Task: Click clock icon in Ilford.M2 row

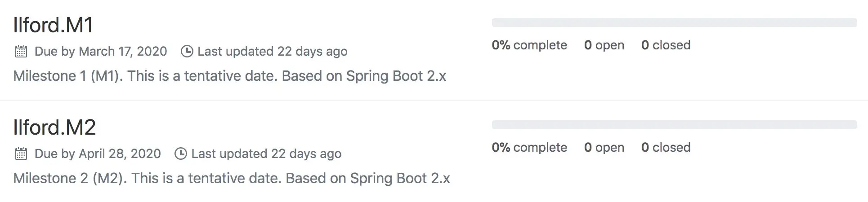Action: 180,154
